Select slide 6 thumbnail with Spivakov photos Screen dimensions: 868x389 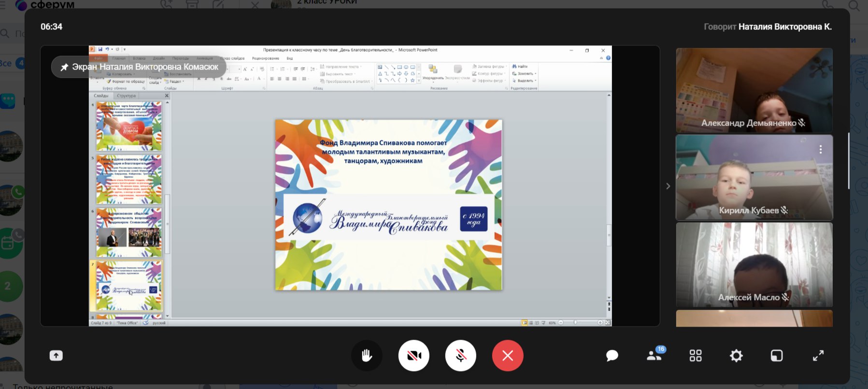coord(129,232)
